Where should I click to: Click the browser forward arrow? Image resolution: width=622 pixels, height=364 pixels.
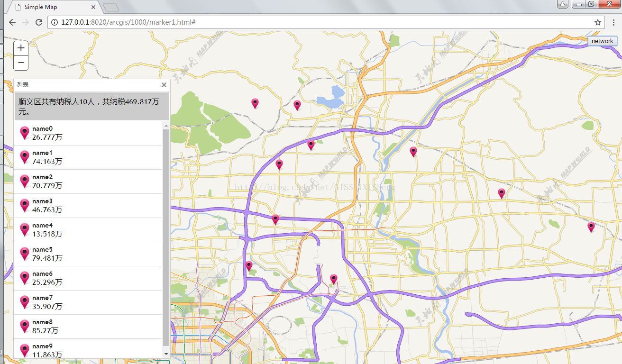[x=26, y=22]
